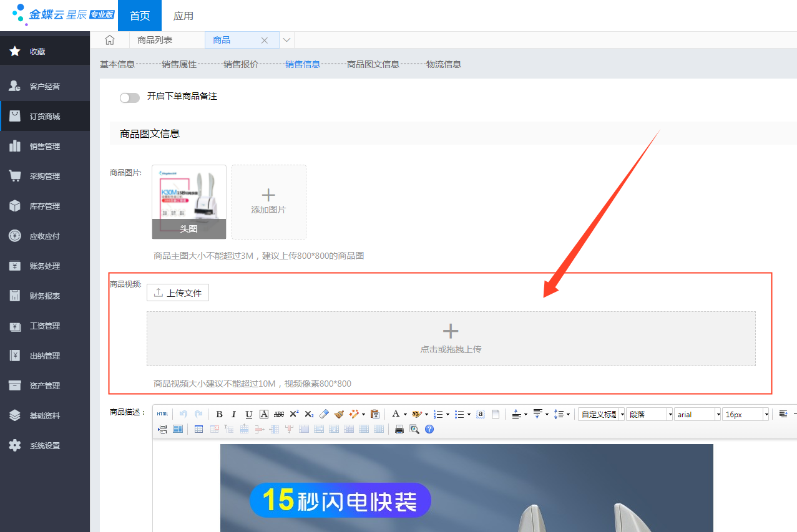Click the format painter brush icon
This screenshot has height=532, width=797.
point(339,414)
